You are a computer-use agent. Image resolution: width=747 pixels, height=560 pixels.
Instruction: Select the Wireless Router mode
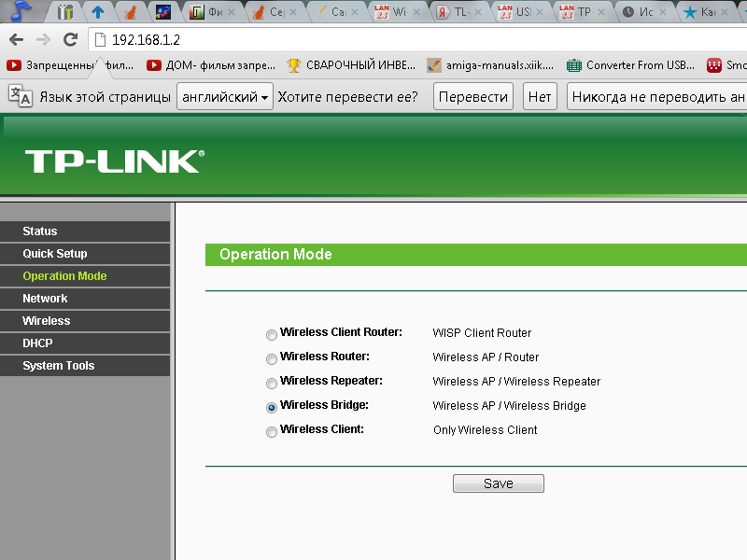(272, 359)
